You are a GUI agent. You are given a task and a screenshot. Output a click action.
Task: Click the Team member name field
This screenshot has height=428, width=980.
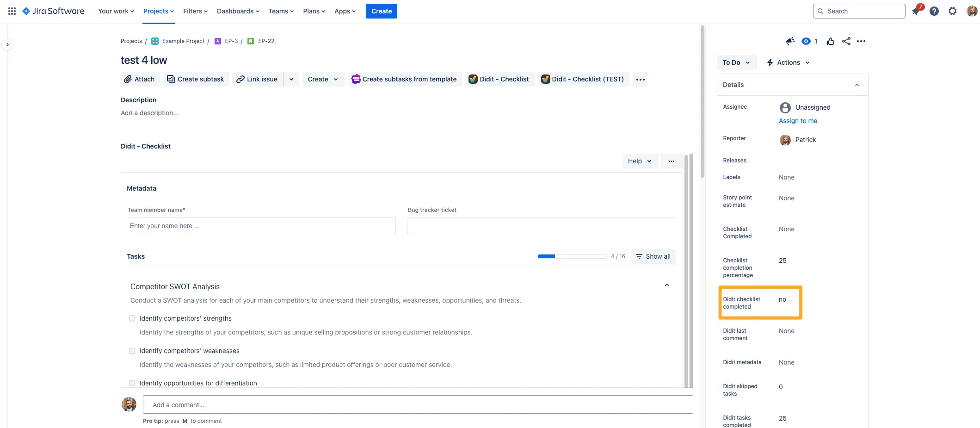[x=261, y=226]
